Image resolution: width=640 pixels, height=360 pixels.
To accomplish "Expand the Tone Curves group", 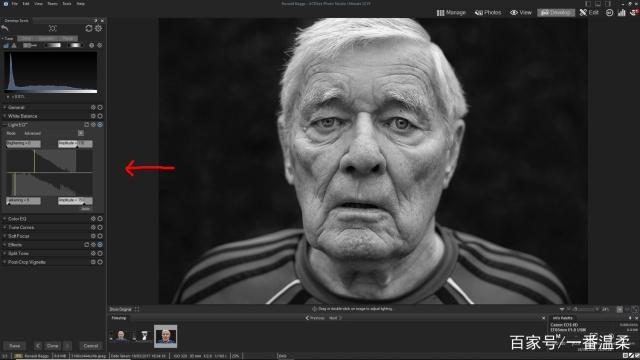I will (x=4, y=227).
